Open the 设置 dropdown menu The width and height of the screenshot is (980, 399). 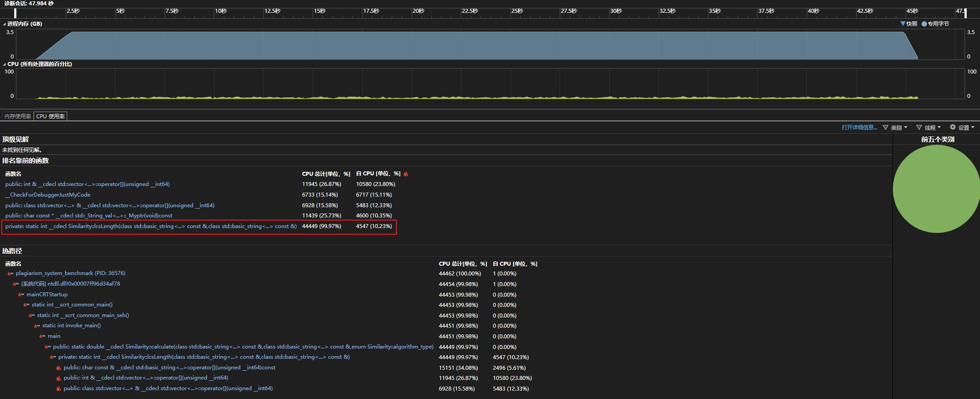pyautogui.click(x=962, y=128)
